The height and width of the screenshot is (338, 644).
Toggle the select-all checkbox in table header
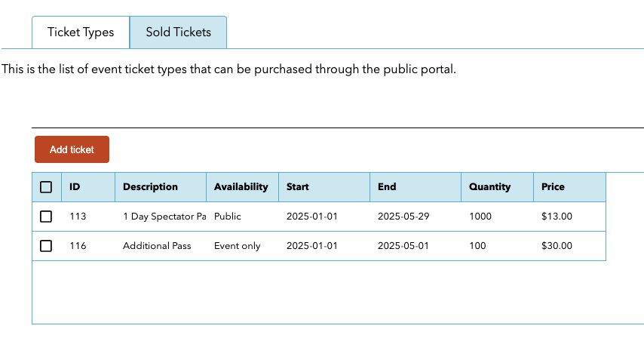point(46,187)
